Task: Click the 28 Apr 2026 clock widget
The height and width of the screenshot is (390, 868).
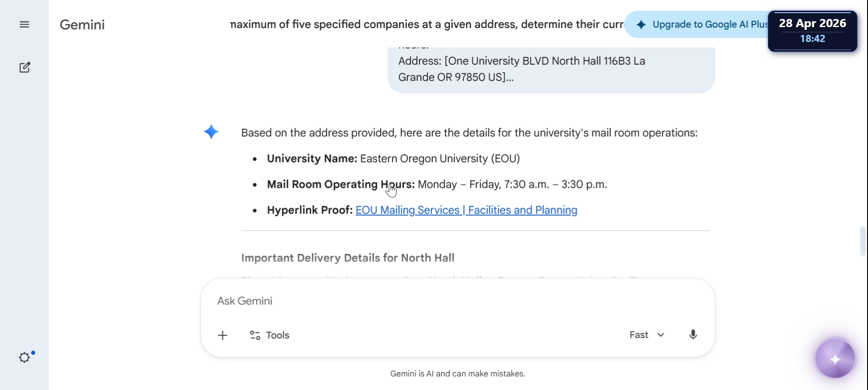Action: (812, 31)
